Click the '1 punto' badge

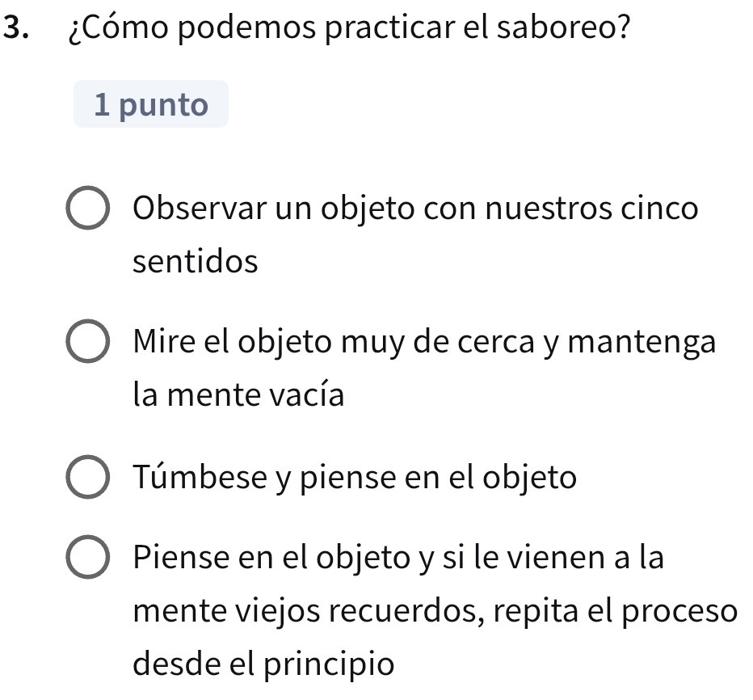pyautogui.click(x=151, y=103)
